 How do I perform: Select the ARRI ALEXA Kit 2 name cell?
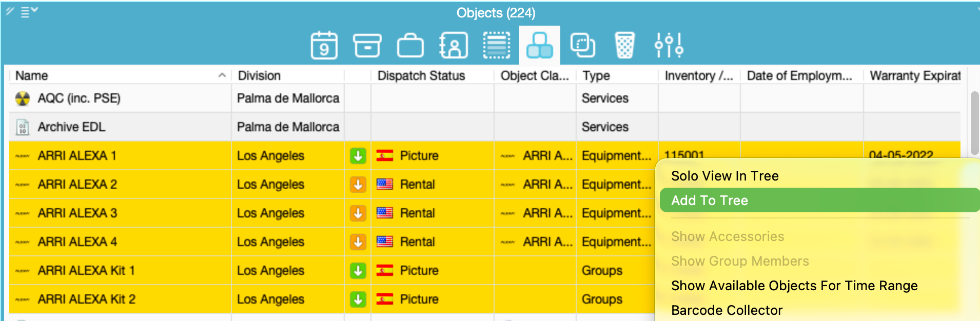click(87, 299)
